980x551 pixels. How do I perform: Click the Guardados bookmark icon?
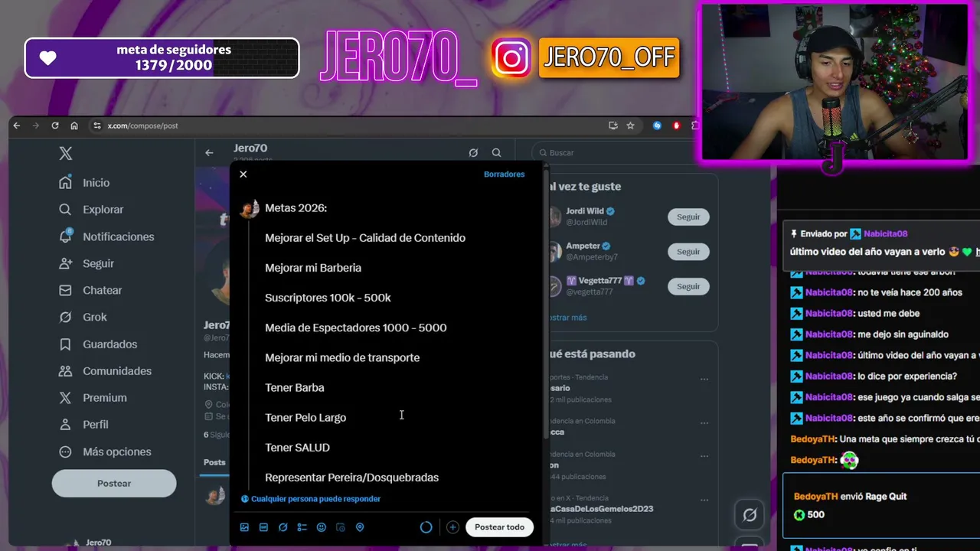(x=66, y=344)
